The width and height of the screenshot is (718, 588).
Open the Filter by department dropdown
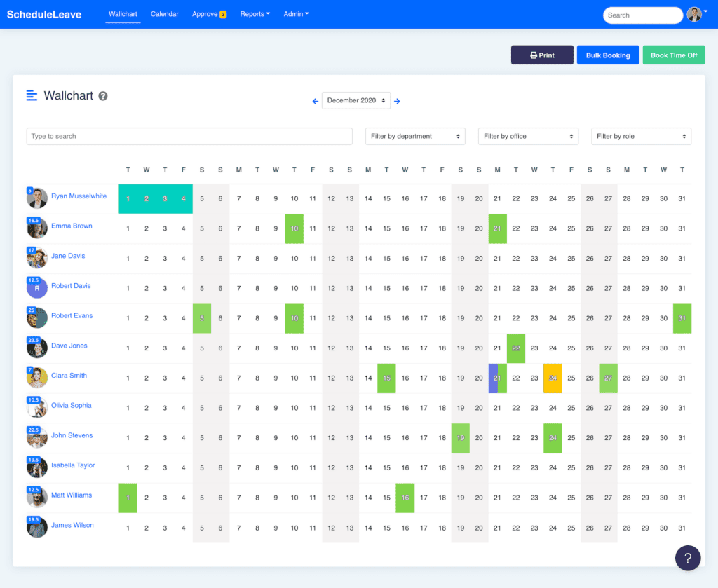tap(415, 136)
